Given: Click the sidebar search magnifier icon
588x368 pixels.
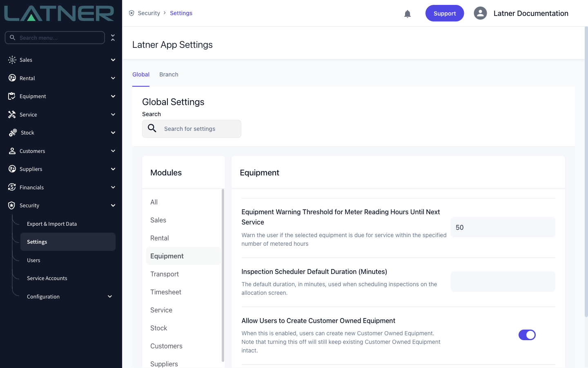Looking at the screenshot, I should (x=13, y=38).
